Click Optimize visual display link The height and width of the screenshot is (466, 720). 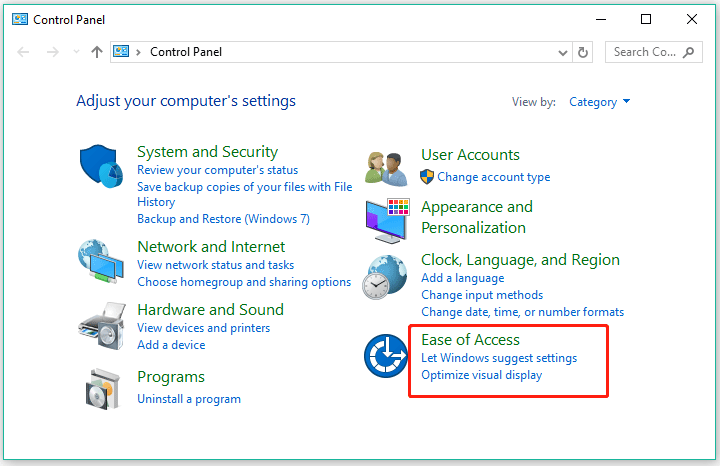(482, 375)
